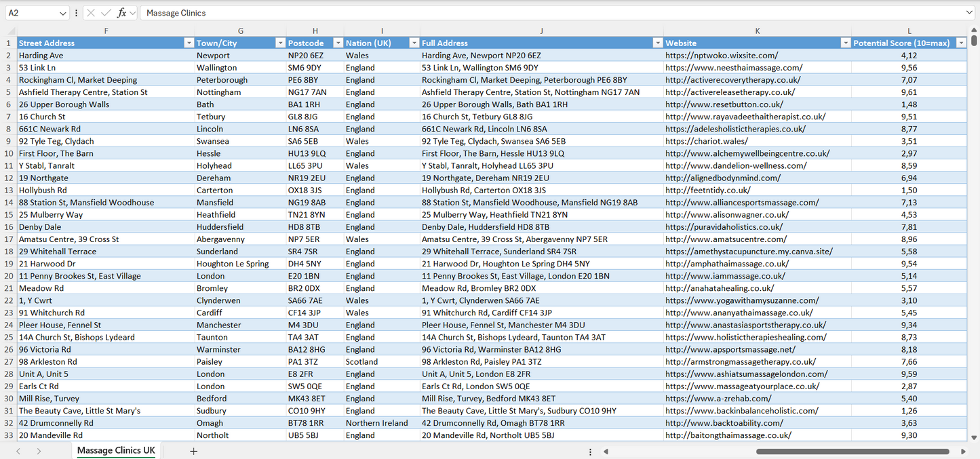Add a new sheet with plus icon

[193, 451]
